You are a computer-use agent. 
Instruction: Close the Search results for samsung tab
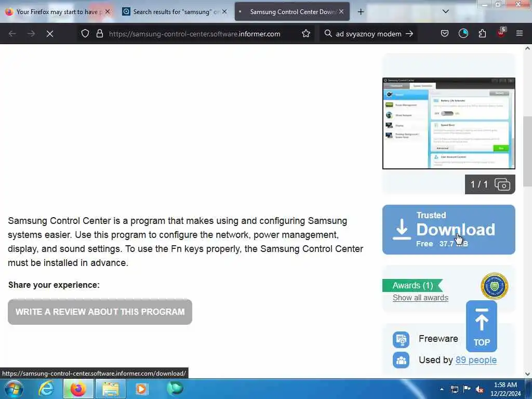pyautogui.click(x=224, y=11)
